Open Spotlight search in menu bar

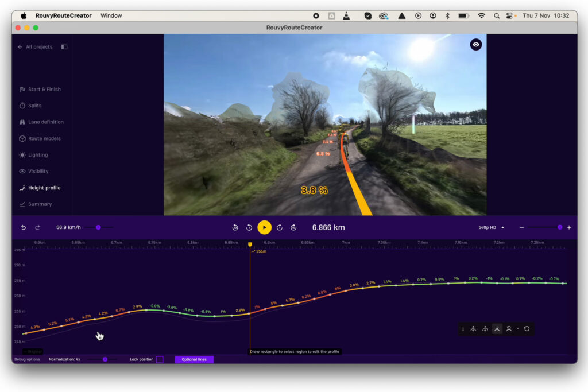[x=497, y=15]
